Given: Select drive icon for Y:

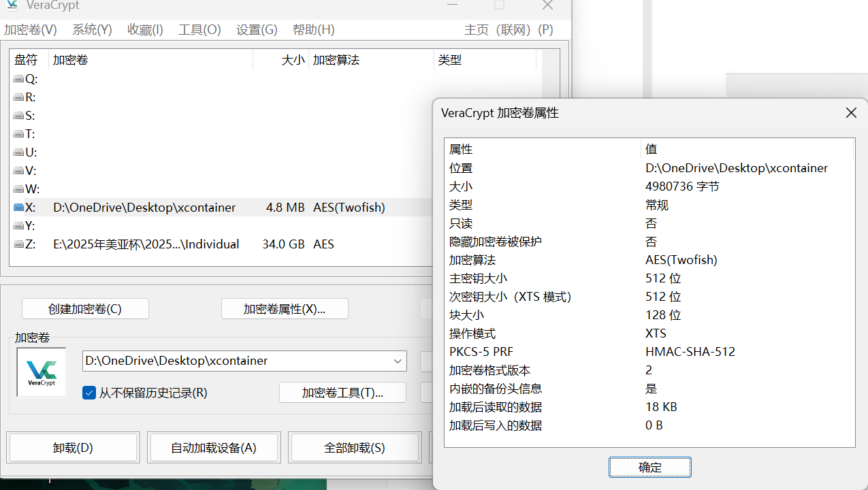Looking at the screenshot, I should coord(18,226).
